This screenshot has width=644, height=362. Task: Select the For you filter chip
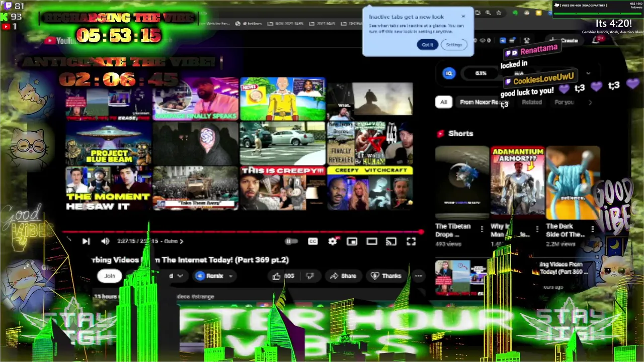[564, 102]
